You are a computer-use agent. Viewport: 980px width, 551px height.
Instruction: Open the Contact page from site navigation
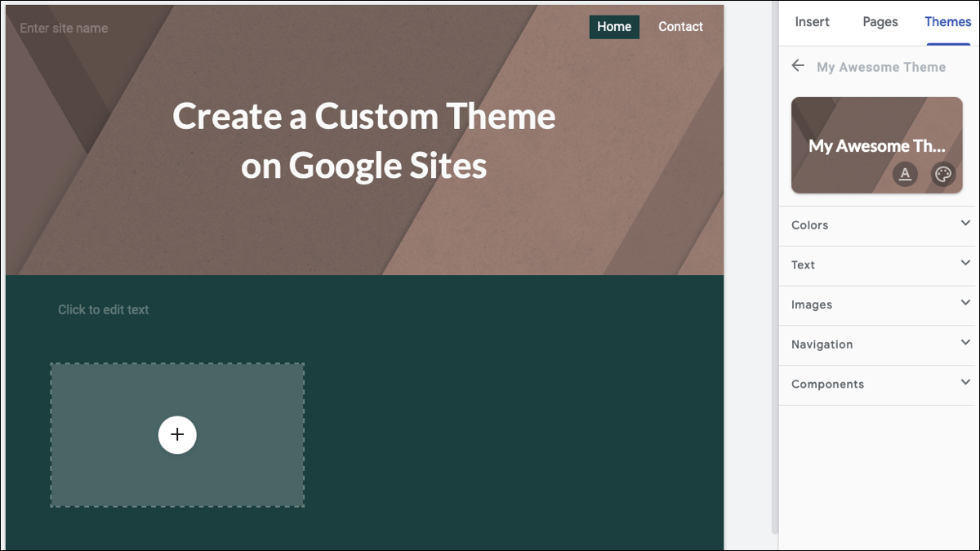(x=680, y=26)
